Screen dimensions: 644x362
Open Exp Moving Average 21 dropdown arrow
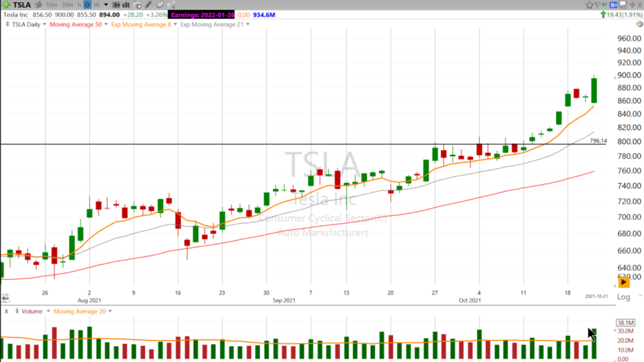248,25
